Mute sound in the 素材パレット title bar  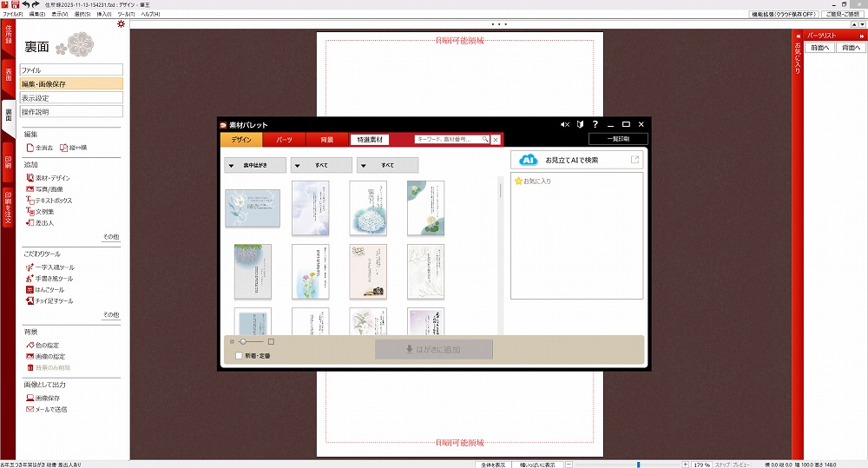point(565,125)
